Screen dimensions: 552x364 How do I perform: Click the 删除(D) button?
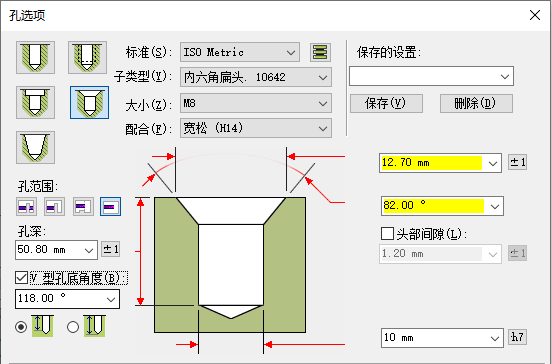[476, 103]
